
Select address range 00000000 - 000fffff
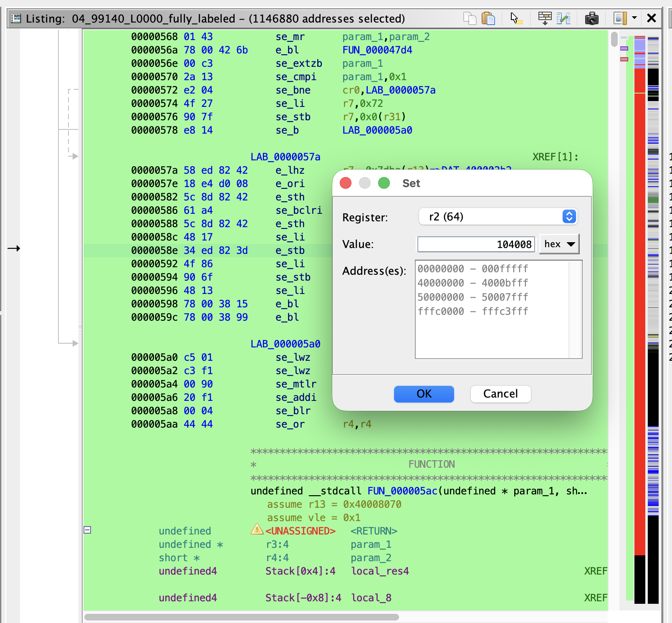pos(473,268)
